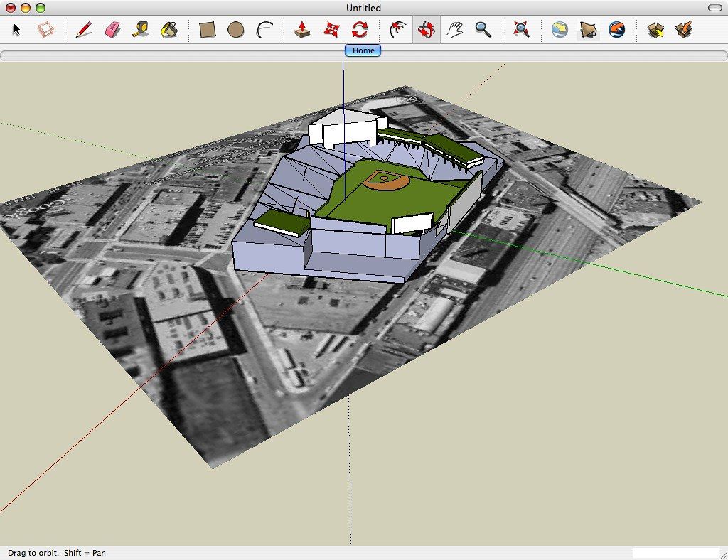Click the measurements input box in status bar
The height and width of the screenshot is (560, 728).
675,552
